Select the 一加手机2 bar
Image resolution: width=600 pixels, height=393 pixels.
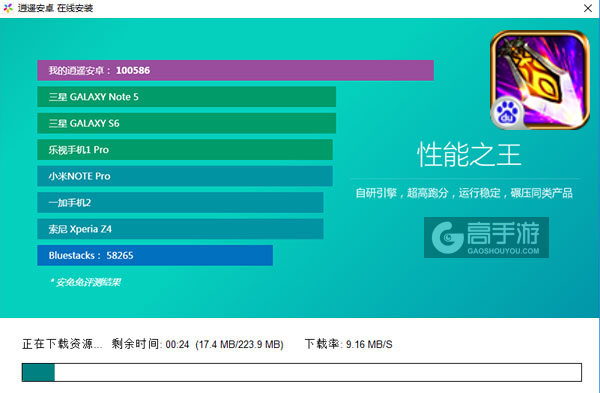pos(180,202)
